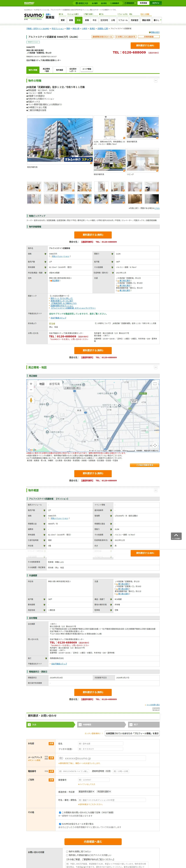
Task: Switch to the 物件概要 tab
Action: pos(59,70)
